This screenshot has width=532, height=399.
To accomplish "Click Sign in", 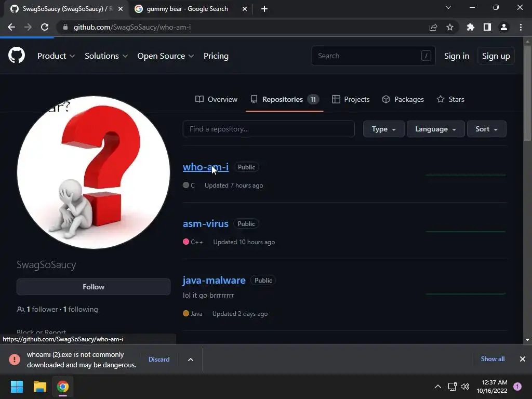I will (457, 56).
